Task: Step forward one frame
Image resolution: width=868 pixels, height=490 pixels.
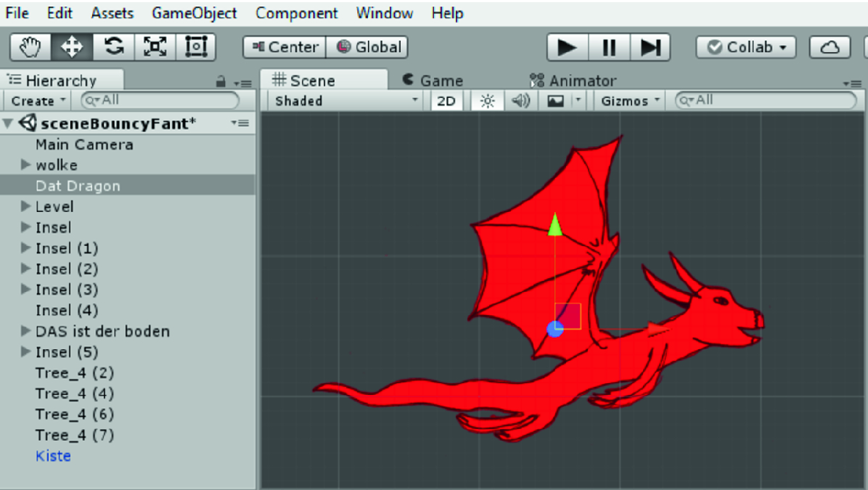Action: click(x=650, y=47)
